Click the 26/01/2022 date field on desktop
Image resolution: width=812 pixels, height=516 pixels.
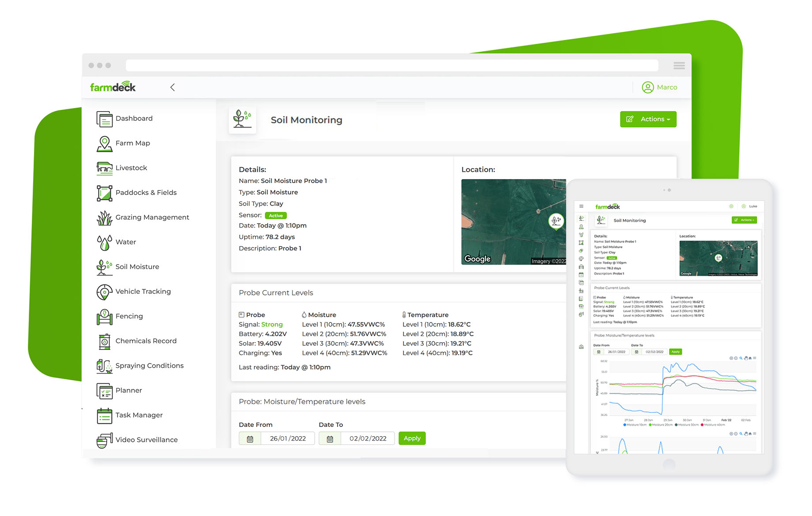click(x=288, y=439)
